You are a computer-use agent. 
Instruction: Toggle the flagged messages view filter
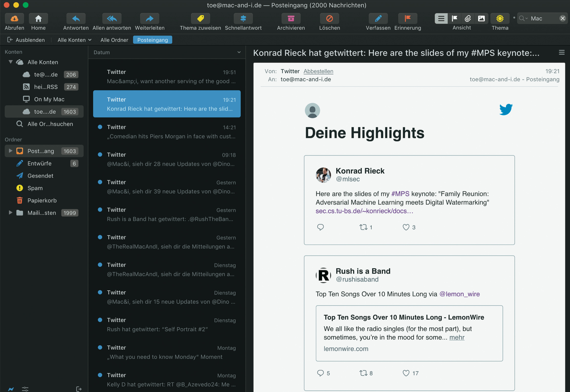[x=454, y=18]
